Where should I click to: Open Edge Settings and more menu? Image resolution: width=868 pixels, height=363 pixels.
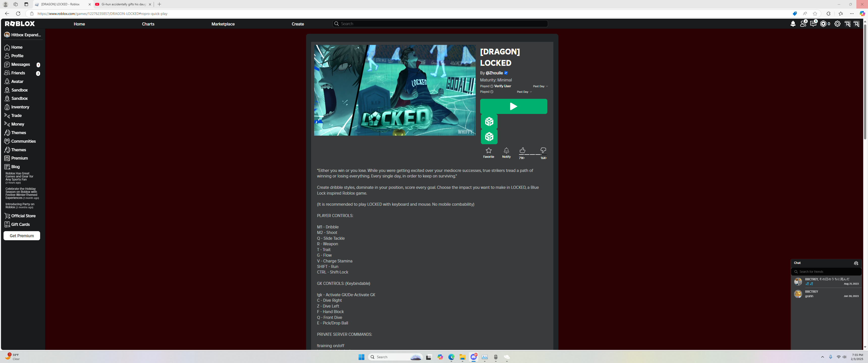[852, 13]
